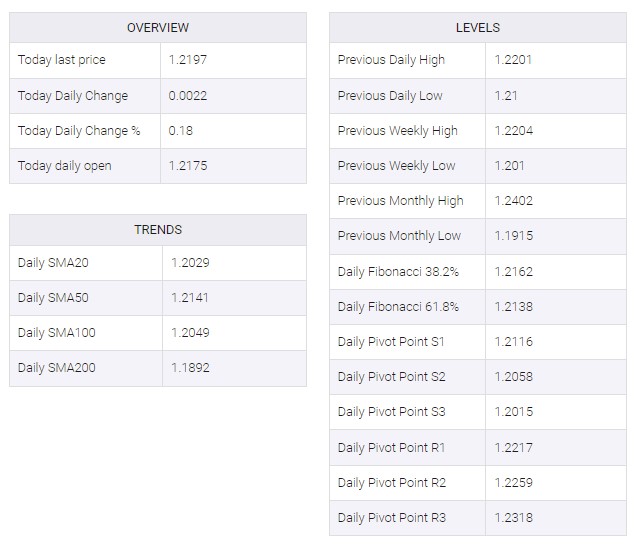This screenshot has width=637, height=549.
Task: Select the Daily SMA20 value 1.2029
Action: point(190,263)
